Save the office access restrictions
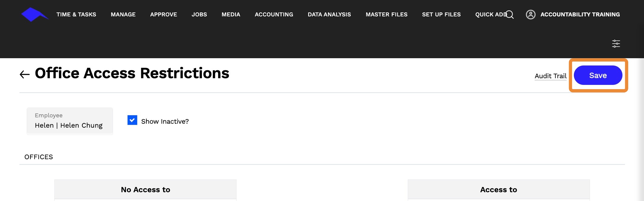Image resolution: width=644 pixels, height=201 pixels. pos(598,75)
